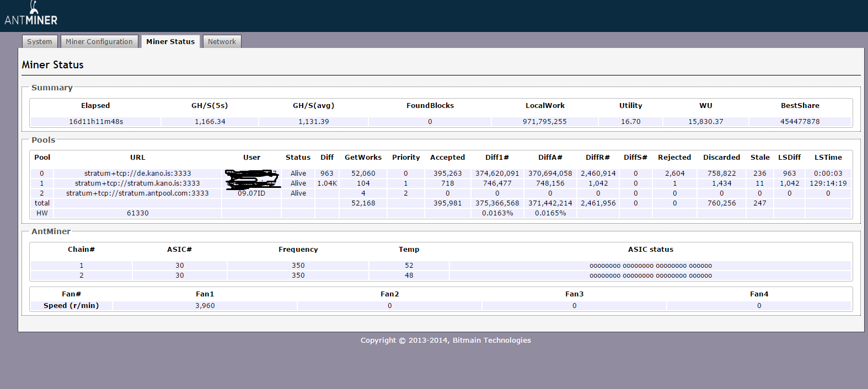868x389 pixels.
Task: Open the Network tab
Action: 222,42
